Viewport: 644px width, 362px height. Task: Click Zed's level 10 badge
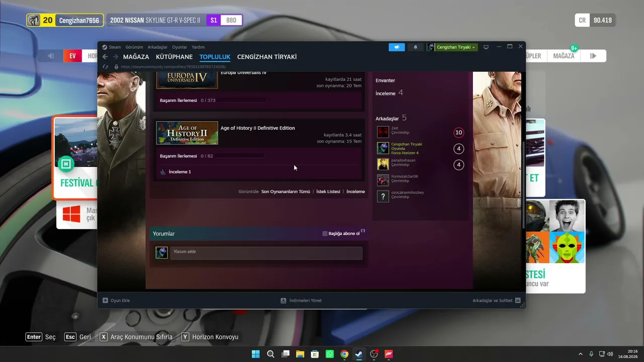[x=458, y=133]
